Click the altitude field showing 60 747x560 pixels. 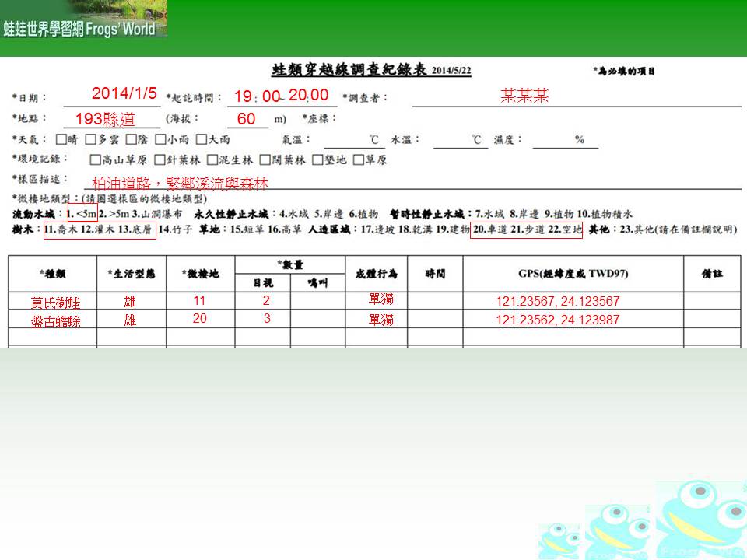tap(247, 119)
